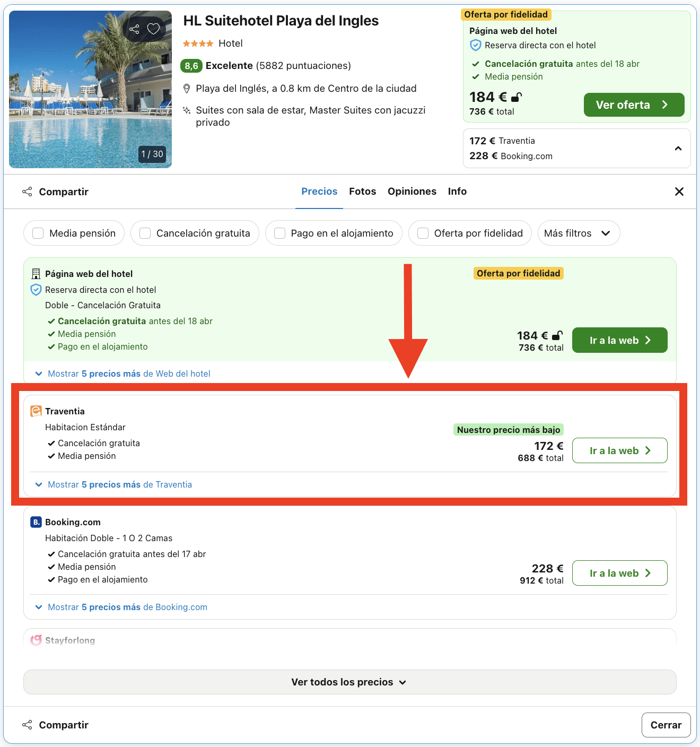Check the Pago en el alojamiento filter
The height and width of the screenshot is (747, 700).
click(279, 233)
